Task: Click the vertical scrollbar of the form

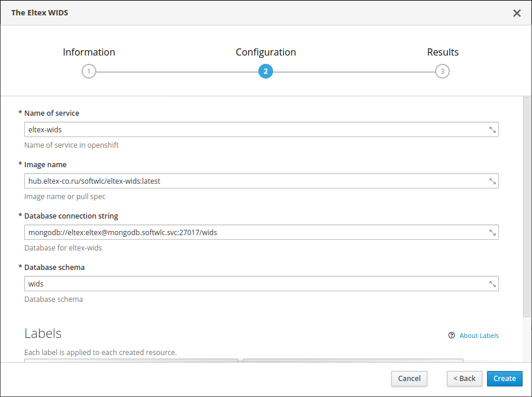Action: pos(527,207)
